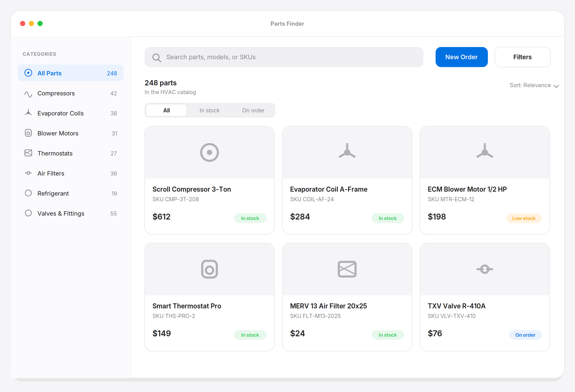575x392 pixels.
Task: Click the Thermostats envelope-style icon in sidebar
Action: click(x=28, y=153)
